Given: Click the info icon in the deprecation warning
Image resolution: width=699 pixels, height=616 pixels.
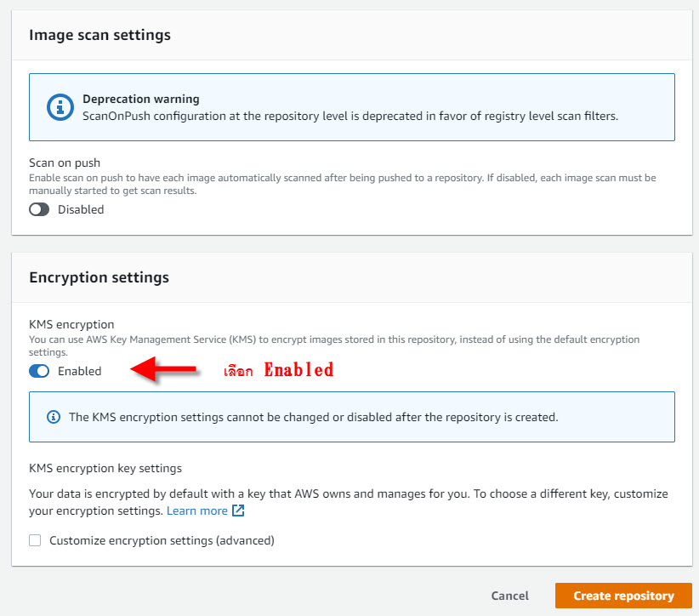Looking at the screenshot, I should click(x=59, y=106).
